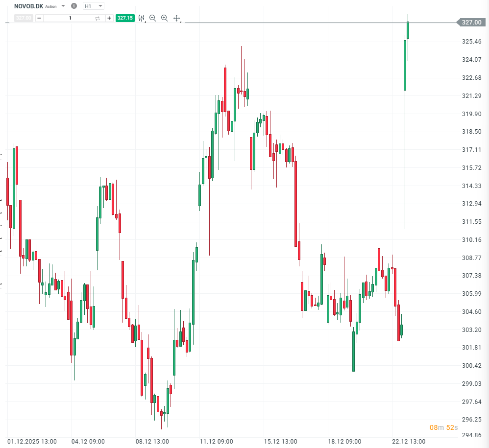Zoom in the chart
Viewport: 489px width, 448px height.
point(164,18)
